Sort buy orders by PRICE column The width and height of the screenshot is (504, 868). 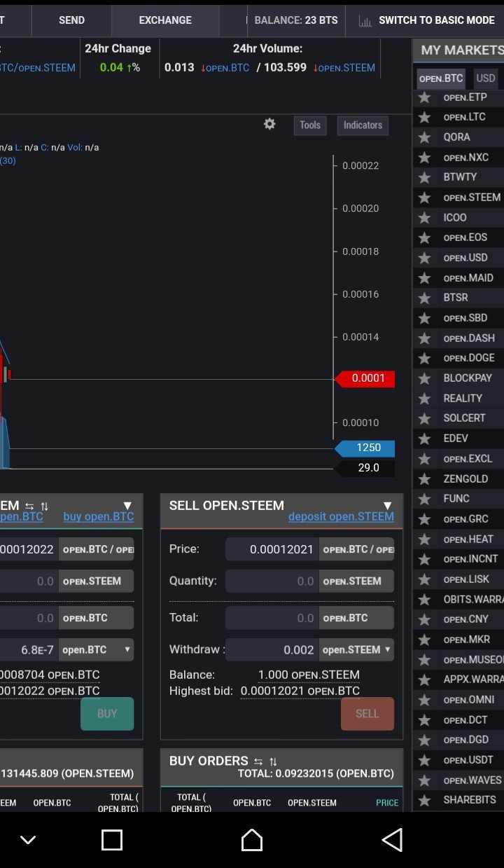coord(387,803)
